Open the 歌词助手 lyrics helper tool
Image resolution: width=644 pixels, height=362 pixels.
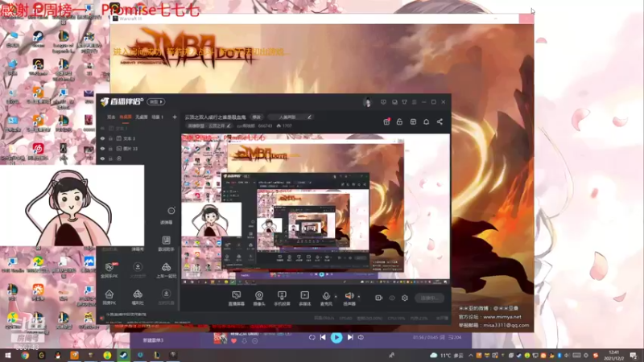167,243
